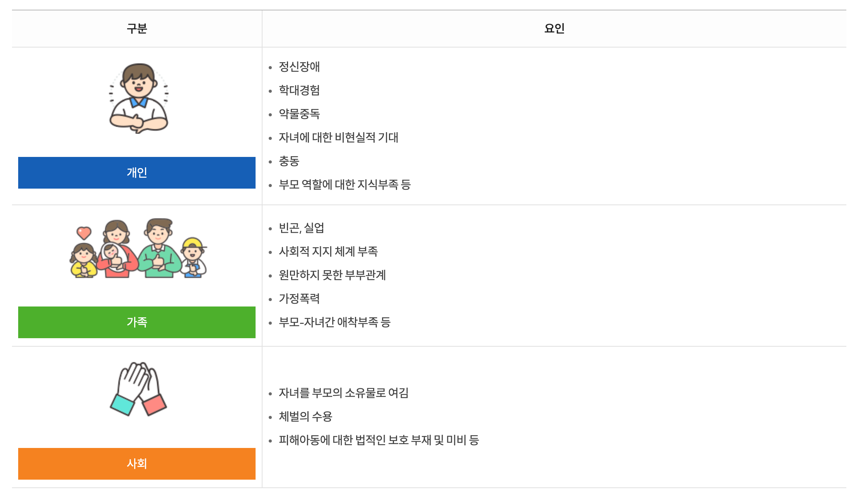Viewport: 856px width, 504px height.
Task: Click the father in green sweater
Action: tap(159, 249)
